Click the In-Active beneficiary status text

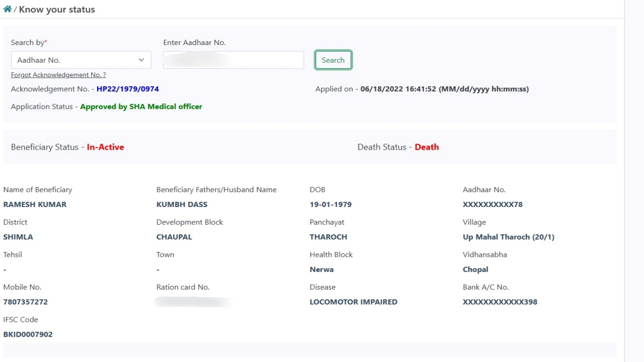pyautogui.click(x=105, y=147)
